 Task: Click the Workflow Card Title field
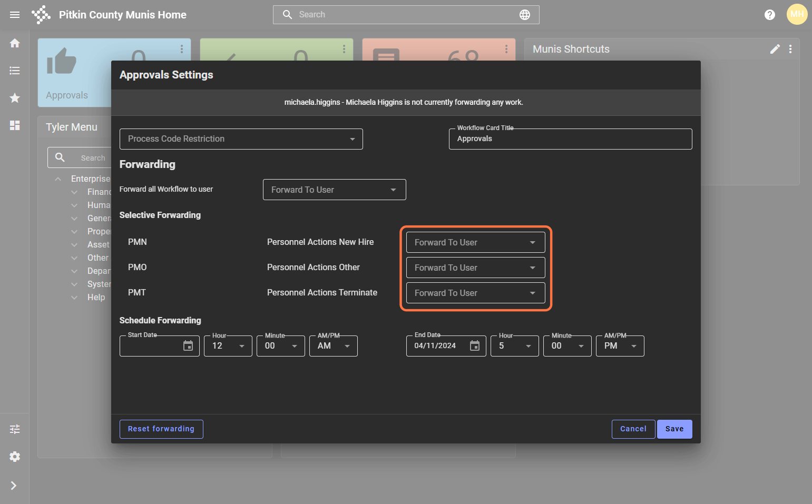571,139
